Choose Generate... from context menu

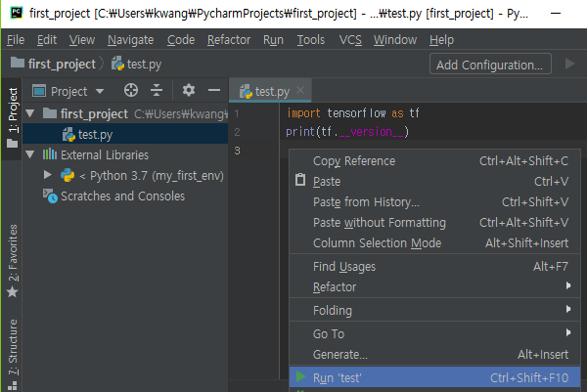point(434,355)
